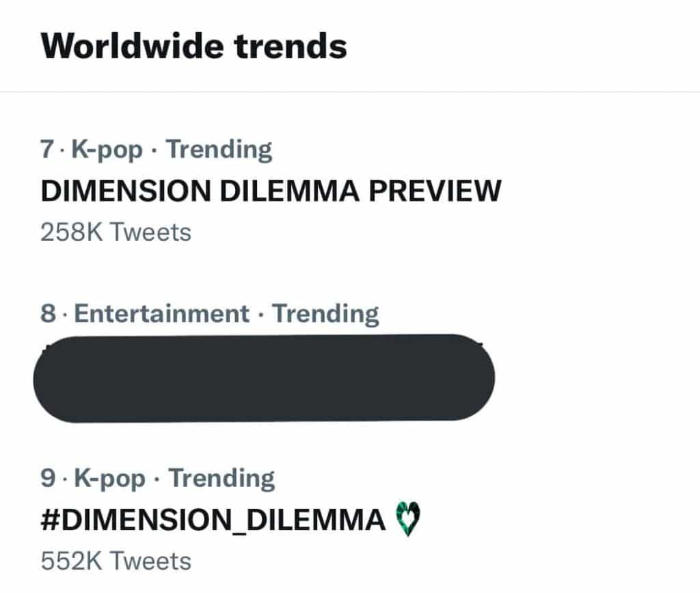Click the rank number 8
This screenshot has width=700, height=593.
[x=48, y=314]
